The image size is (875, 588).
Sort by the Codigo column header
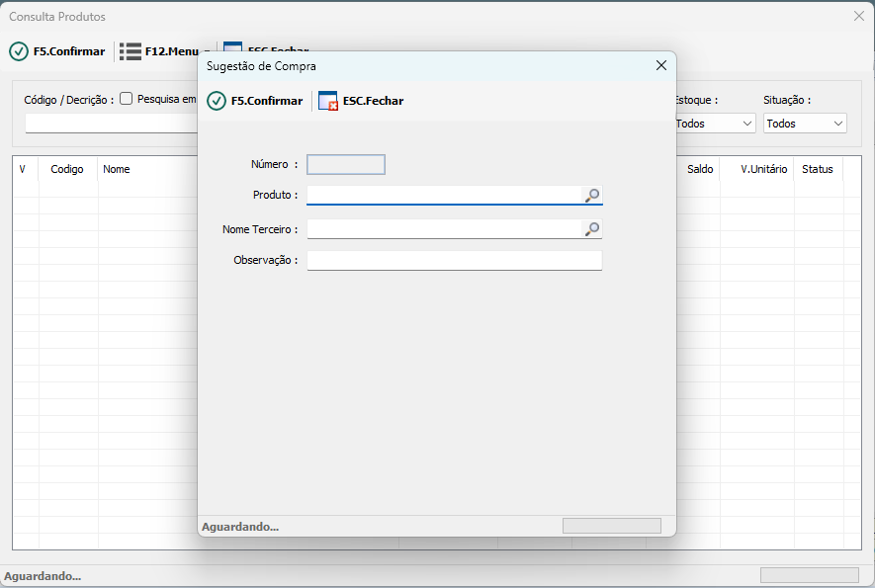pyautogui.click(x=67, y=169)
